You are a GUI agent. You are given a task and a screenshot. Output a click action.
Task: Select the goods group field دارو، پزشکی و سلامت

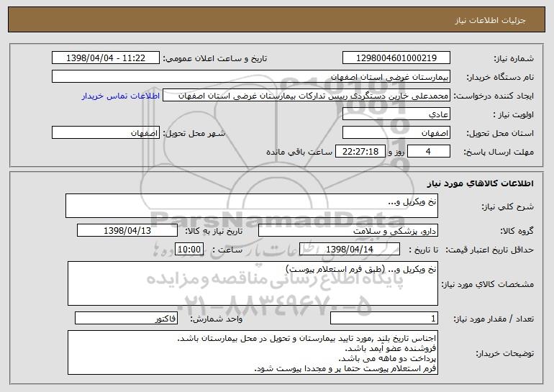coord(348,230)
